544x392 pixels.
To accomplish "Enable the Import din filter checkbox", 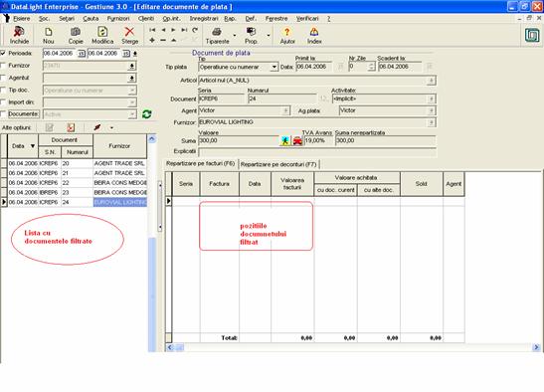I will tap(3, 102).
